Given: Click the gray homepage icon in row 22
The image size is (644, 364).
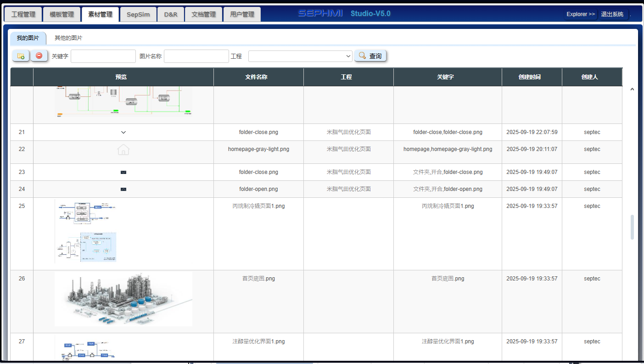Looking at the screenshot, I should point(123,150).
